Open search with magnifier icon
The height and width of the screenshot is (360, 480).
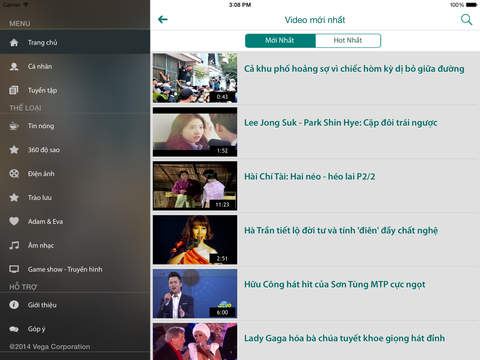coord(466,20)
